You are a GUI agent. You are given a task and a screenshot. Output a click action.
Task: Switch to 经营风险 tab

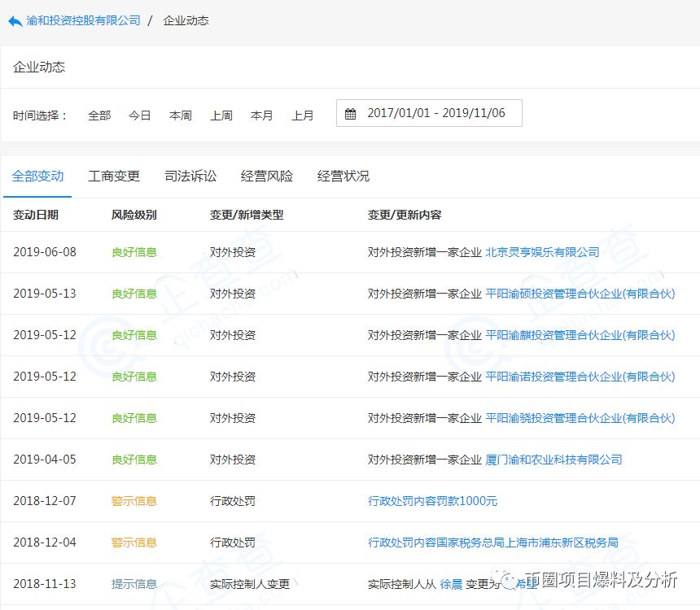pyautogui.click(x=267, y=176)
